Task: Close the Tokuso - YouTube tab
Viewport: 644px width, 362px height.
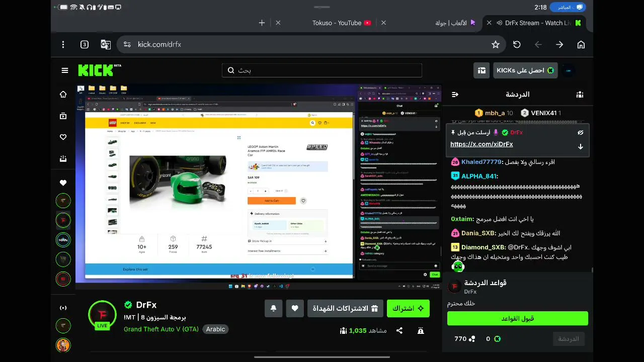Action: tap(278, 23)
